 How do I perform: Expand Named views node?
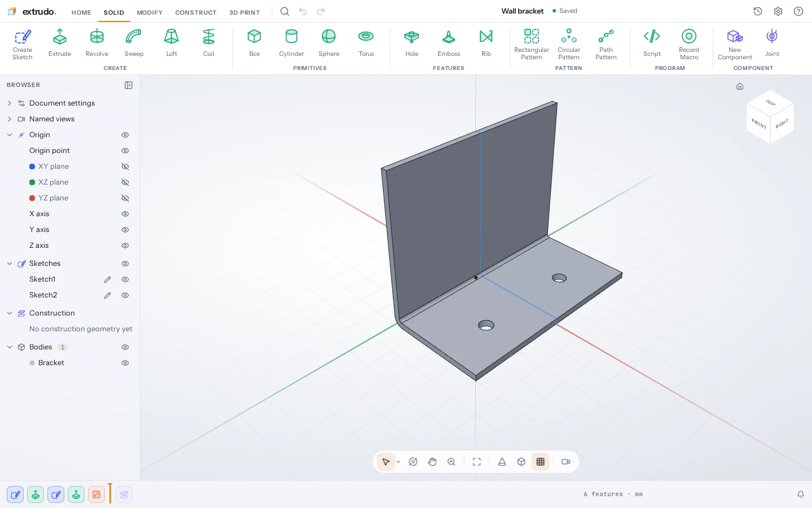[x=10, y=119]
